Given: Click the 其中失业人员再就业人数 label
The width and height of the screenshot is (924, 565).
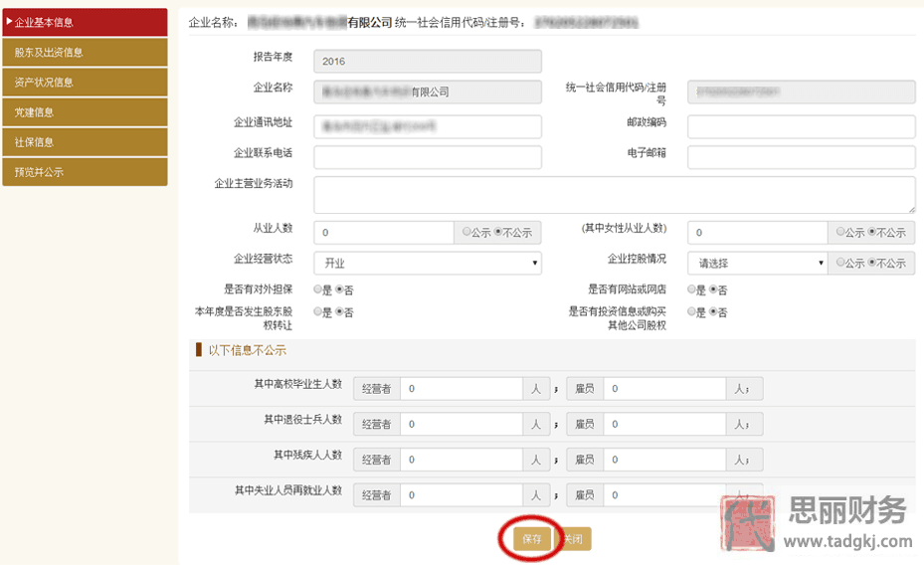Looking at the screenshot, I should click(x=288, y=490).
